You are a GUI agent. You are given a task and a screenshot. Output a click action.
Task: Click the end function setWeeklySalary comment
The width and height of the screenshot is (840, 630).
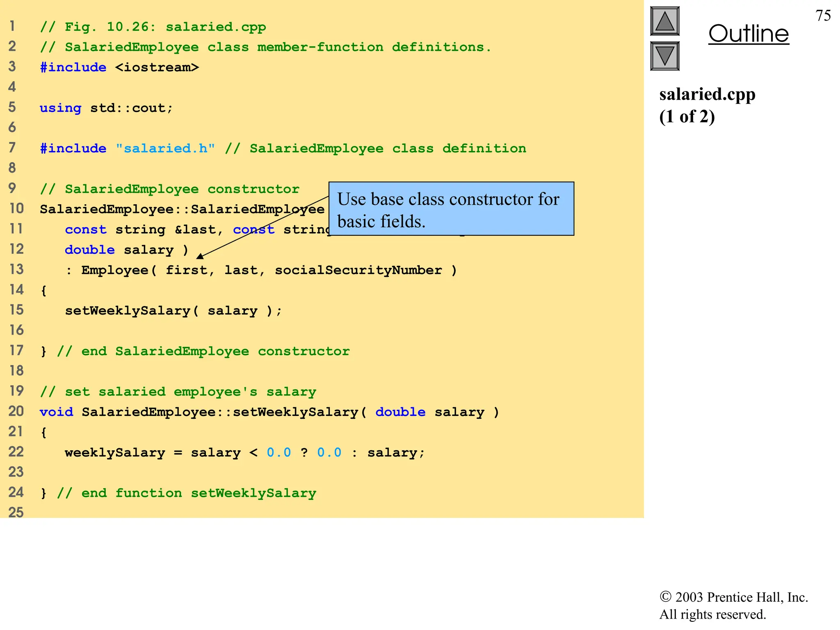[x=187, y=493]
